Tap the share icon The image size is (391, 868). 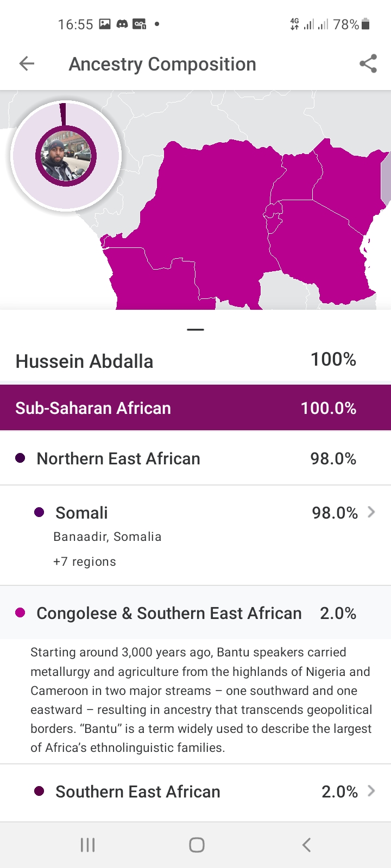368,64
